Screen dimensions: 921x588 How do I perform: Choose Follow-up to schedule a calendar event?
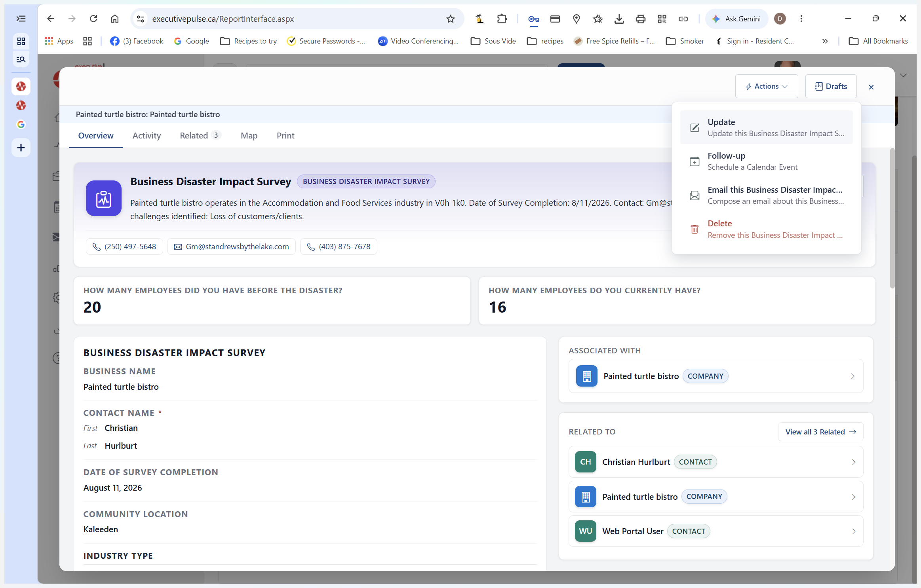point(766,161)
